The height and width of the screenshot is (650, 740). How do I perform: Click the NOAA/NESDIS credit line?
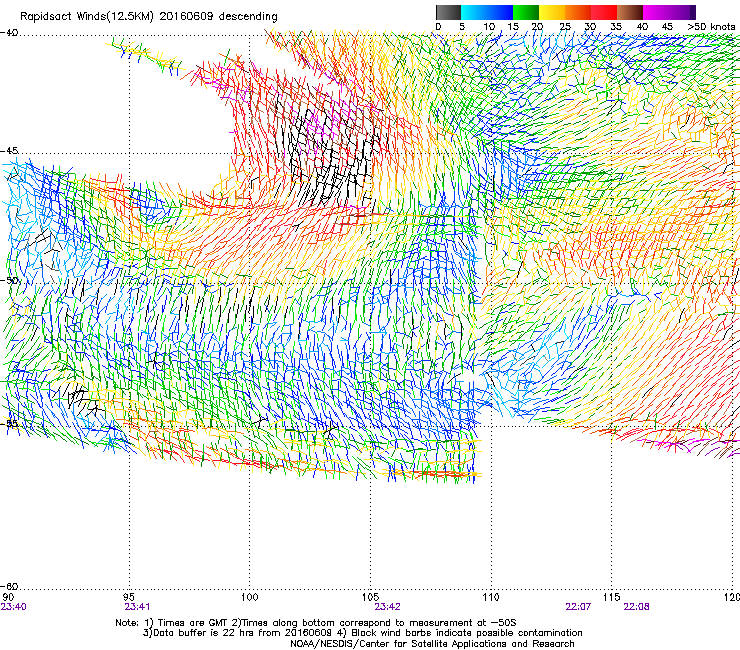(x=432, y=644)
